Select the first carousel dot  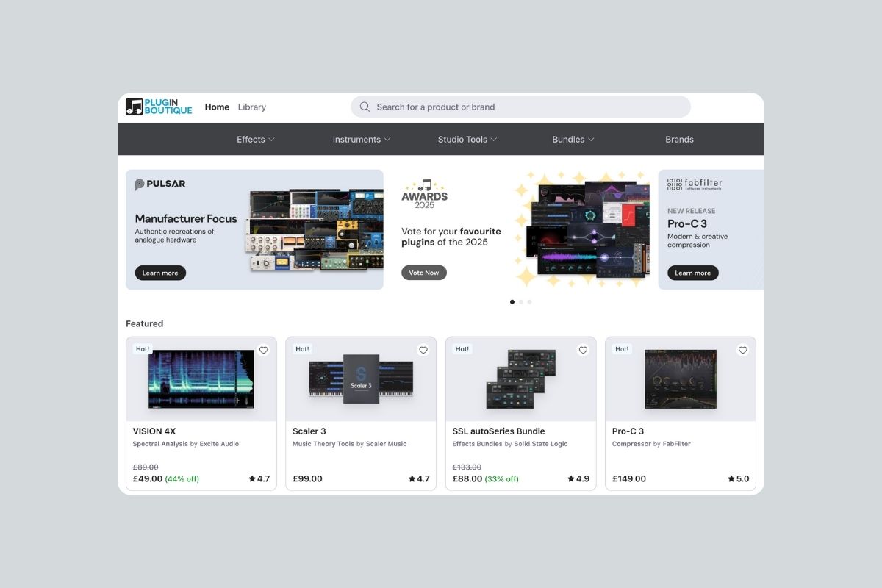(512, 301)
